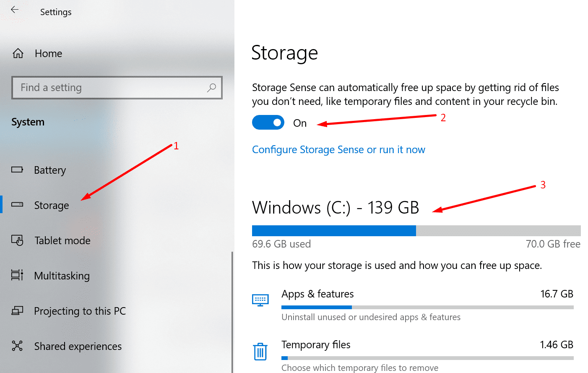Click the search magnifier icon

tap(211, 87)
